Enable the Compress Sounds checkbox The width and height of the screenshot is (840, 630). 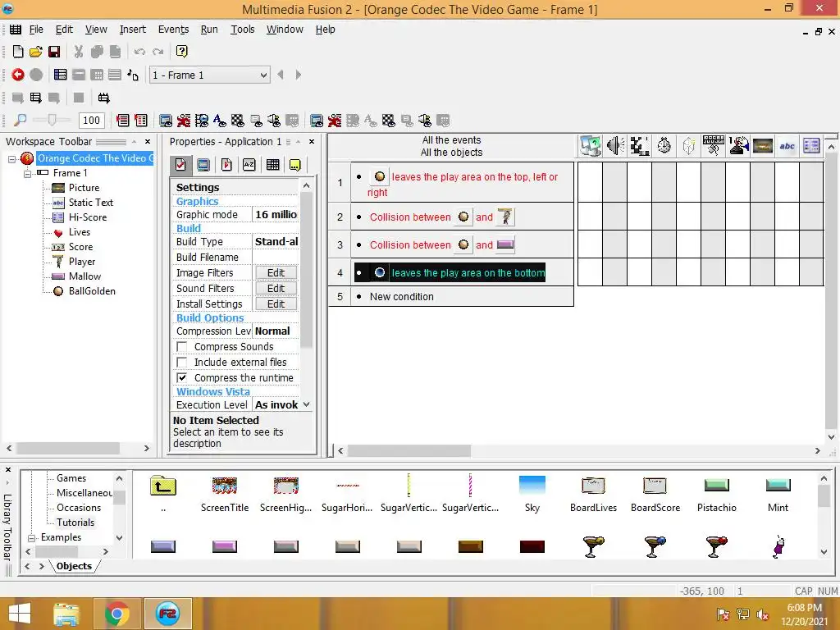[182, 347]
